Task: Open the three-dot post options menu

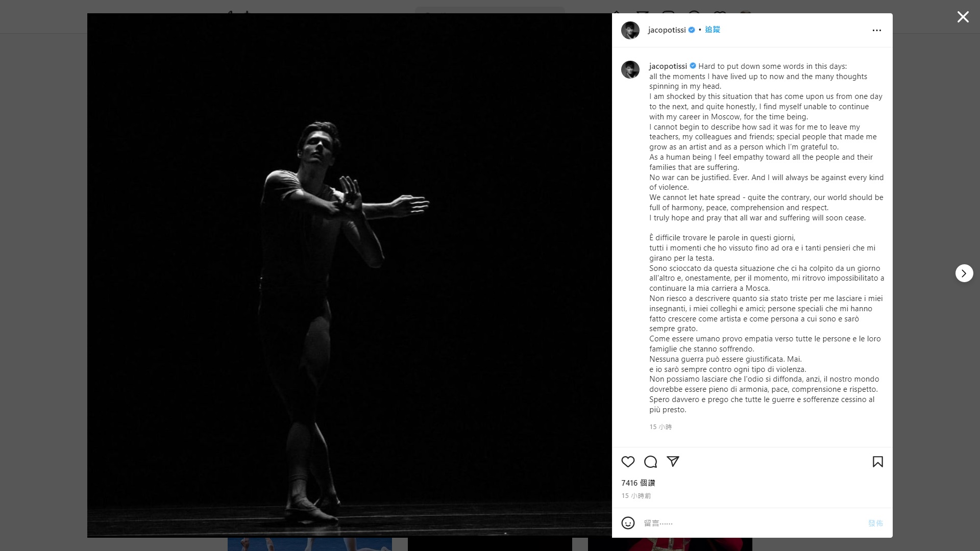Action: [876, 31]
